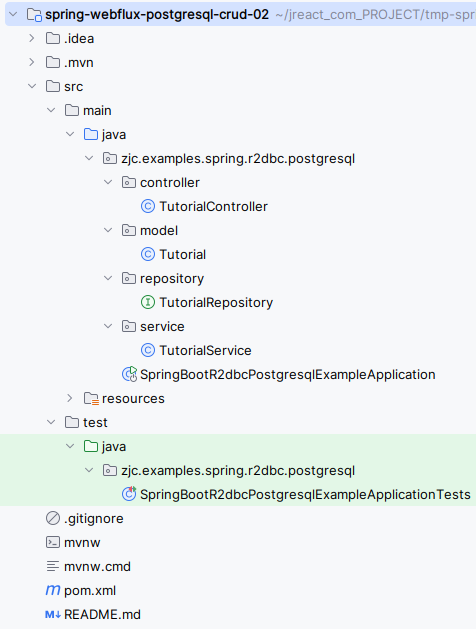Select the Tutorial file name
Image resolution: width=476 pixels, height=629 pixels.
[x=182, y=254]
